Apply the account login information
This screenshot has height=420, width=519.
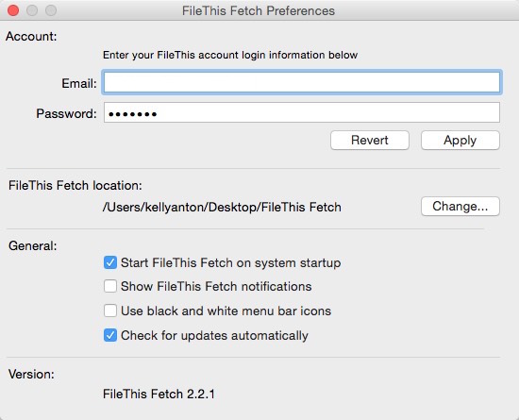pyautogui.click(x=460, y=140)
